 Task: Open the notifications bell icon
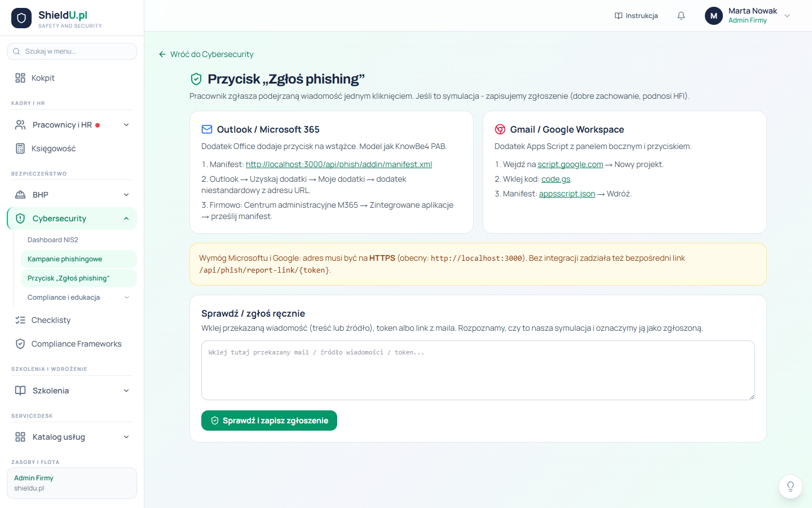pos(681,16)
